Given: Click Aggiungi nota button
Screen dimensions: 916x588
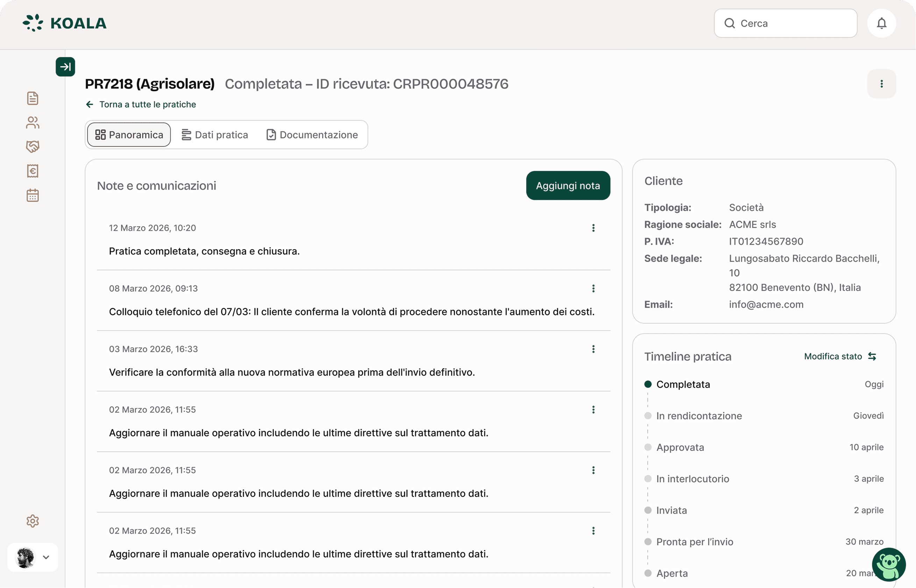Looking at the screenshot, I should click(568, 185).
